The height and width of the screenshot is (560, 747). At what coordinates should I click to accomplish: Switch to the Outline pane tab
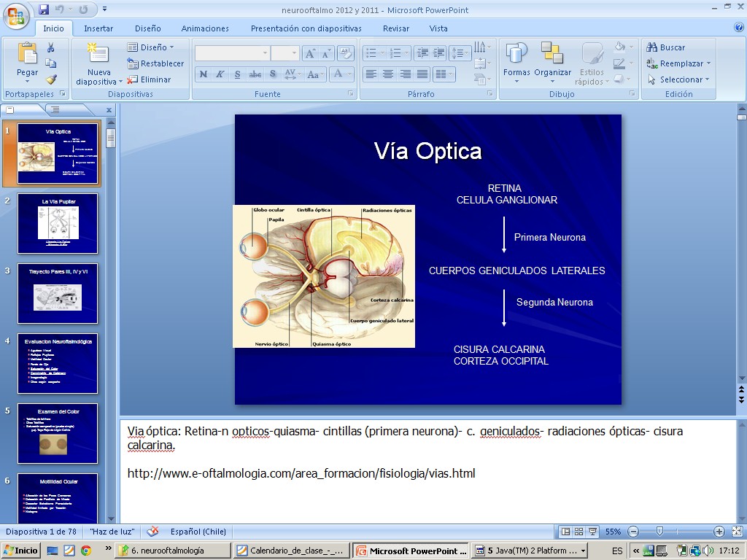tap(53, 109)
